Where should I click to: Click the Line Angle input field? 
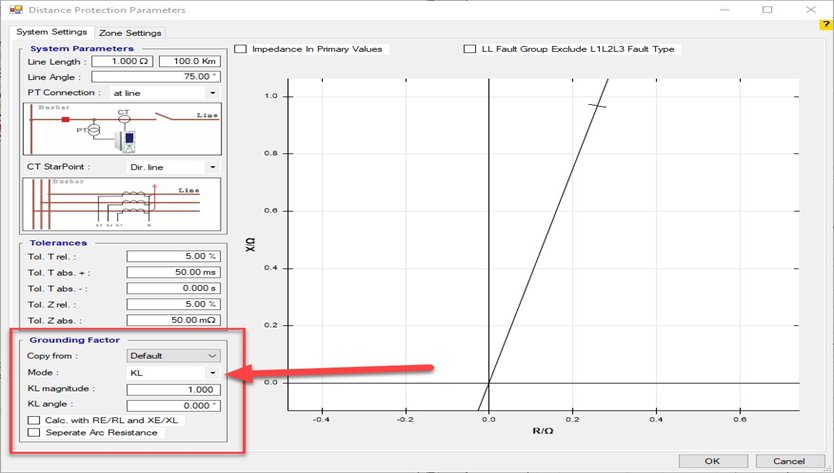[157, 76]
